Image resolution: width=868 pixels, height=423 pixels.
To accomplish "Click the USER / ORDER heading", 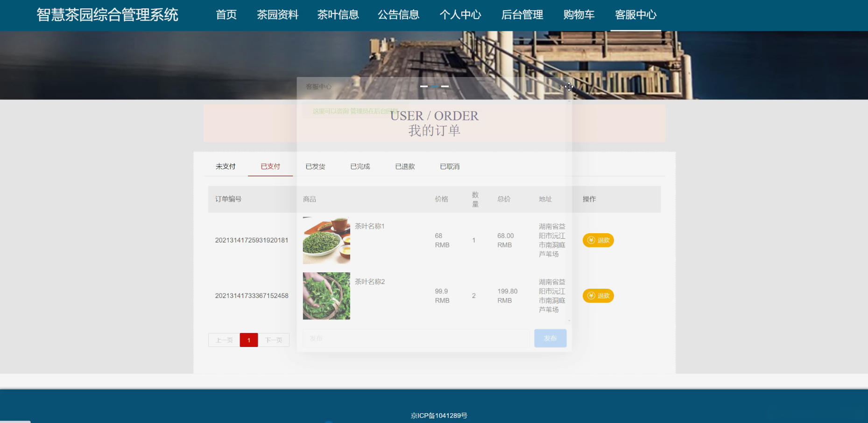I will click(x=434, y=116).
